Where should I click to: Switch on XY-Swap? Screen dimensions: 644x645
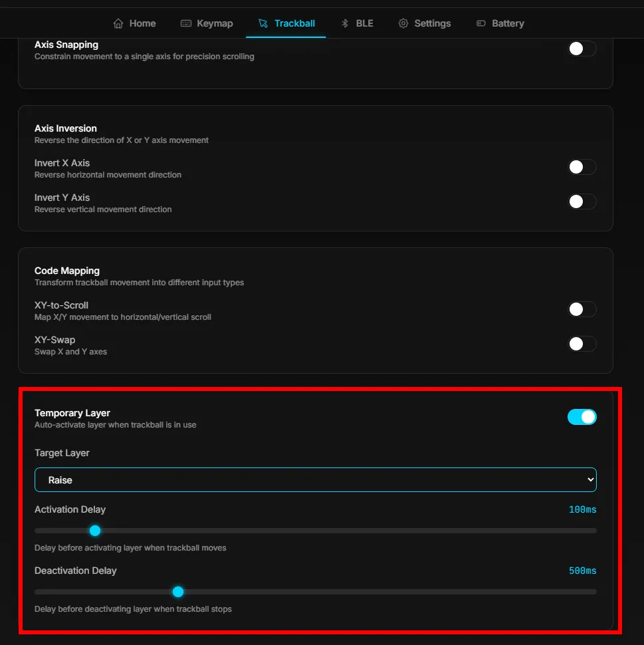(x=582, y=344)
